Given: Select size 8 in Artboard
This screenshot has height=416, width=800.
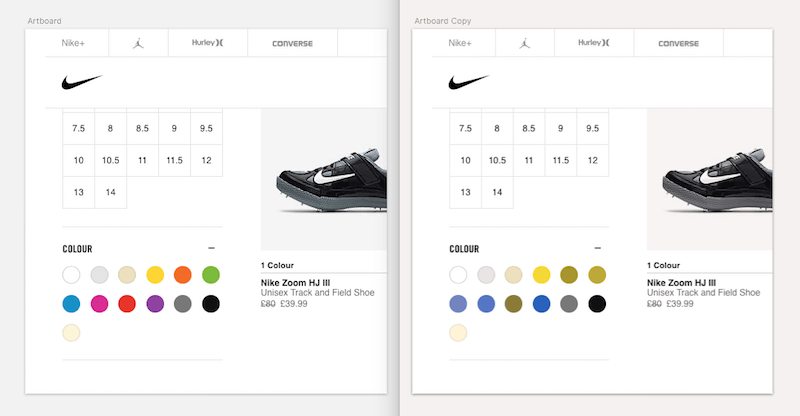Looking at the screenshot, I should pos(110,128).
